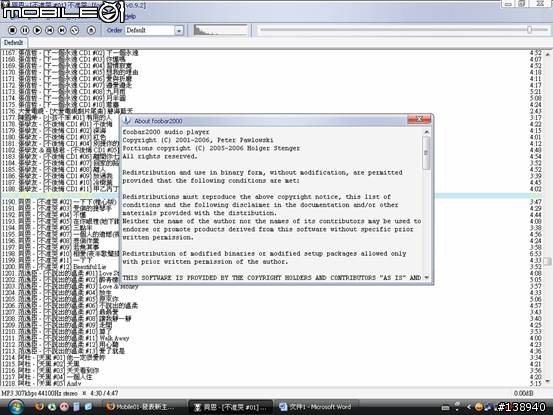Stop playback with the Stop button
Viewport: 553px width, 415px height.
point(12,30)
